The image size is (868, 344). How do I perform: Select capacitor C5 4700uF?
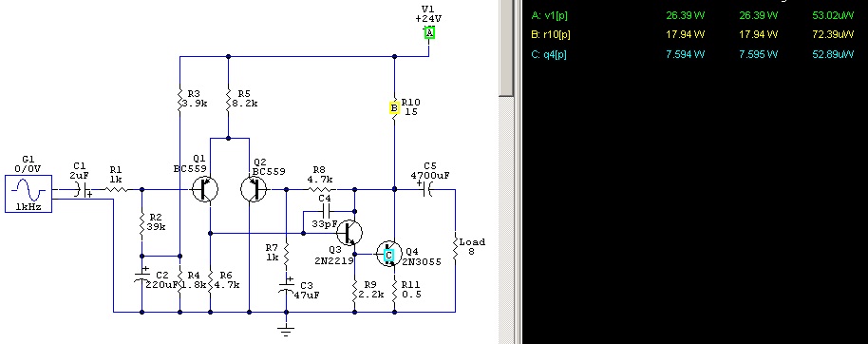pos(425,189)
